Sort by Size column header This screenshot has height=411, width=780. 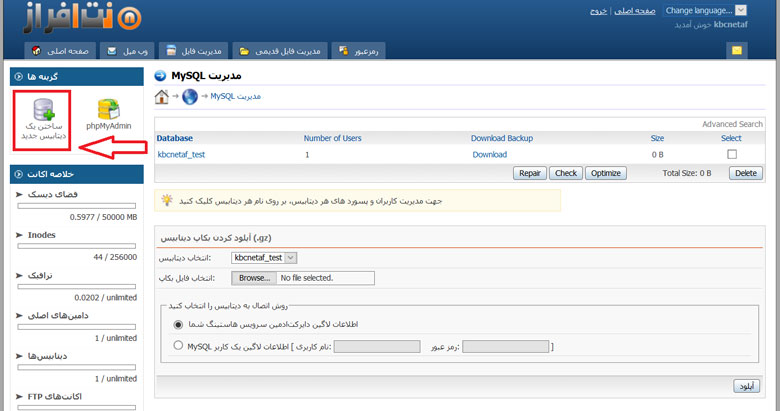click(x=657, y=138)
